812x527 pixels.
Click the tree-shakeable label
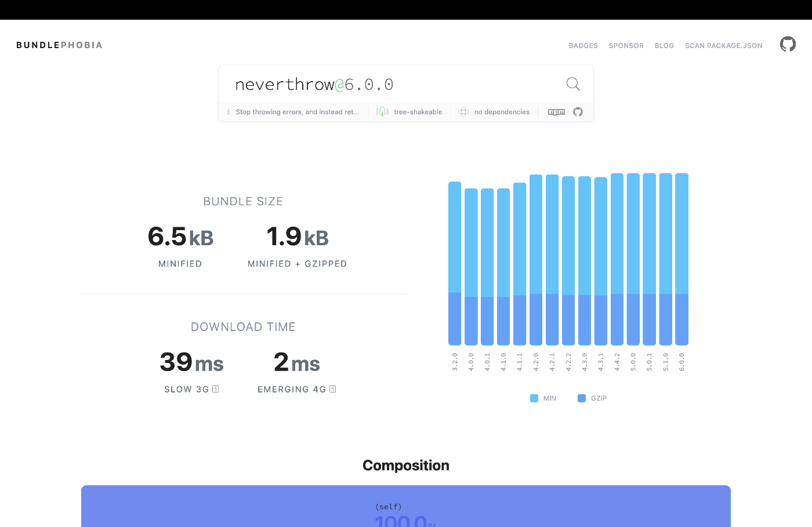(x=418, y=112)
